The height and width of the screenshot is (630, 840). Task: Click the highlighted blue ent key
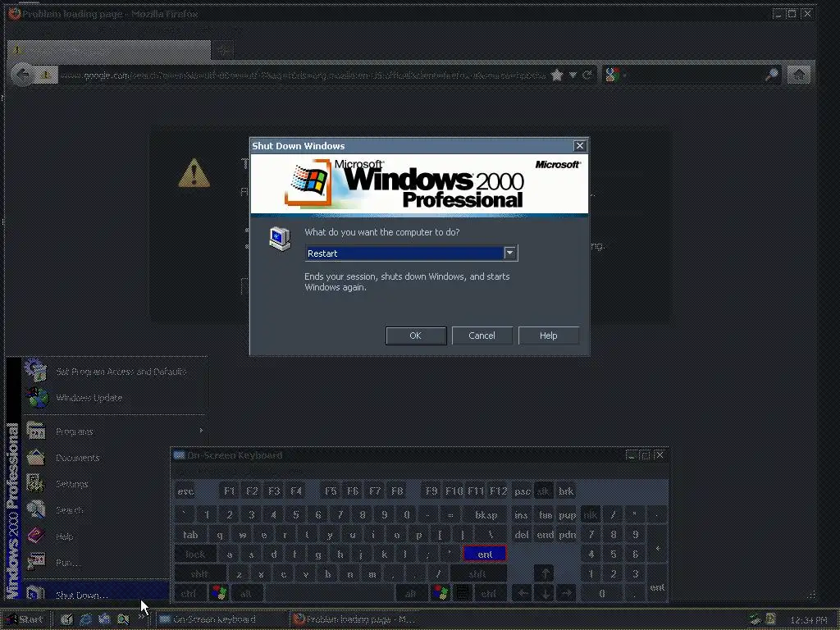coord(485,554)
